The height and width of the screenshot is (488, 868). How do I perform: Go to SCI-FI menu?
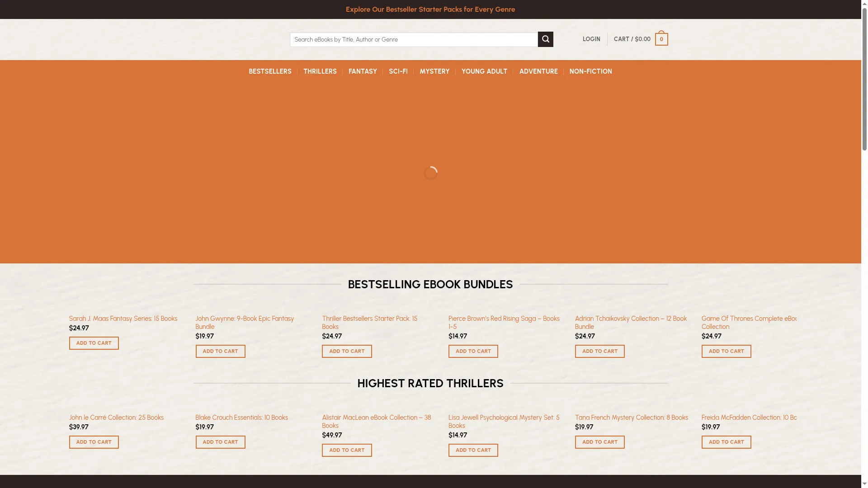click(398, 71)
